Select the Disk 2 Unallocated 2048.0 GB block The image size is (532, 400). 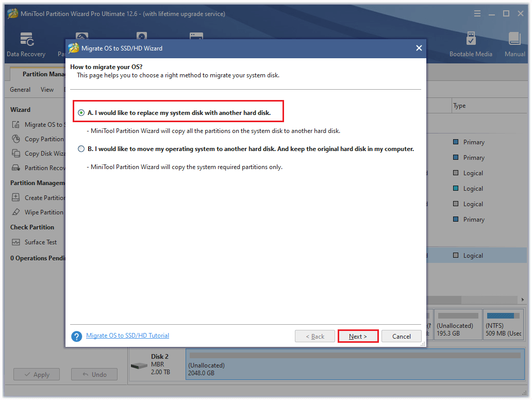355,364
